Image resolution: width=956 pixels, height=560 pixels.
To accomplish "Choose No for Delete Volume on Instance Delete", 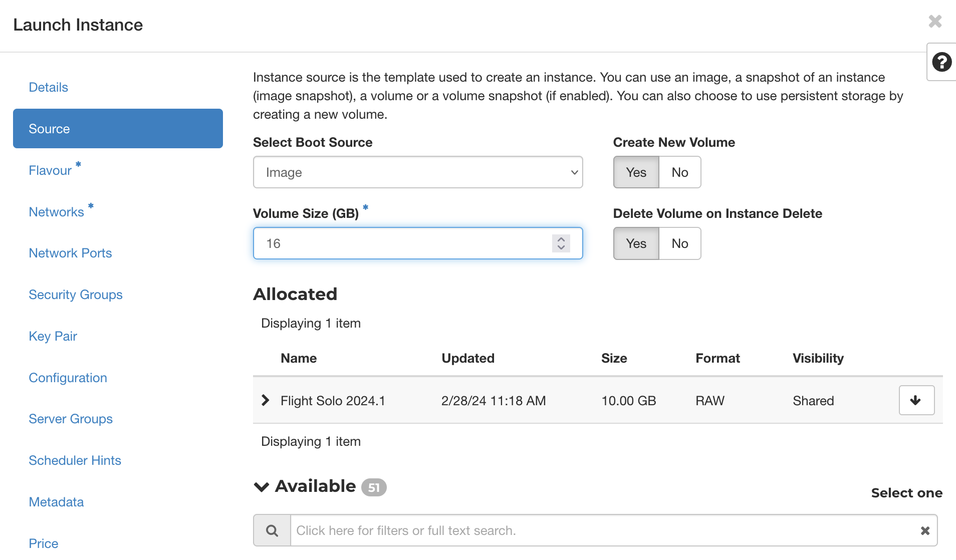I will pos(679,243).
